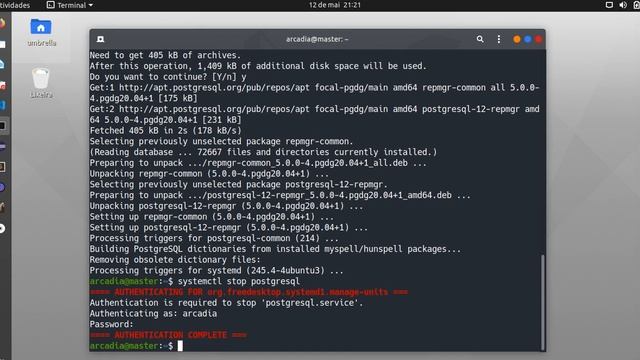Viewport: 640px width, 360px height.
Task: Click 'After this operation, 1,409 kB' line
Action: coord(258,66)
